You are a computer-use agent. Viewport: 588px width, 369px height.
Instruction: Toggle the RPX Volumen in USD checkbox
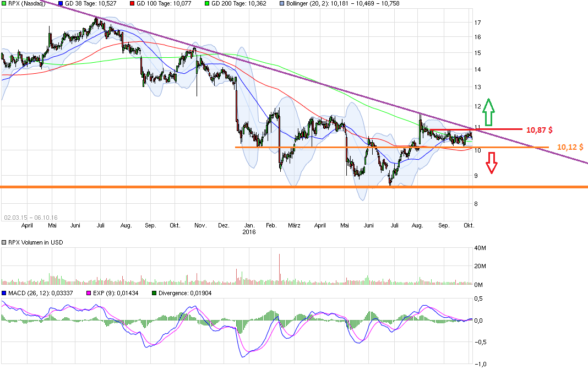[x=4, y=242]
